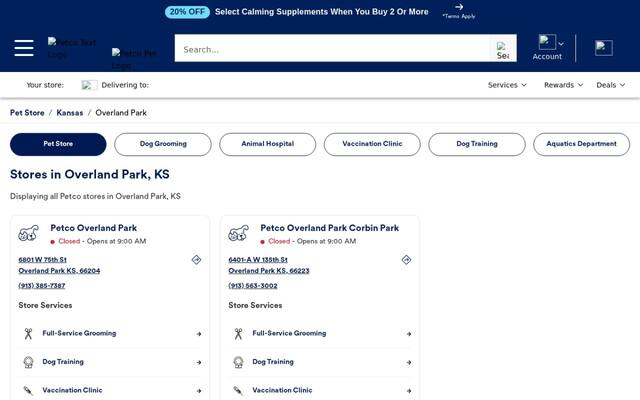Click arrow next to Overland Park Dog Training
Image resolution: width=640 pixels, height=400 pixels.
pyautogui.click(x=199, y=362)
